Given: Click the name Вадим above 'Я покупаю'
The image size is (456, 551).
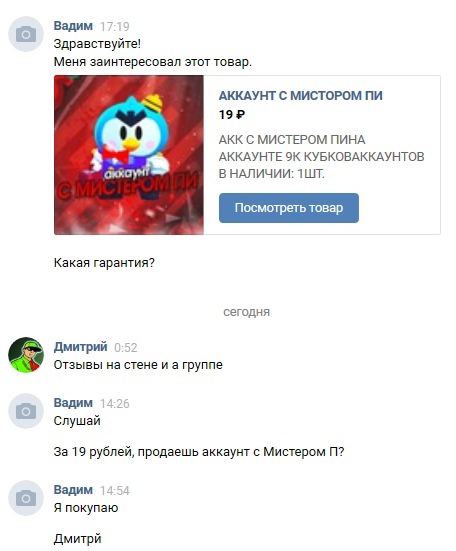Looking at the screenshot, I should coord(73,490).
